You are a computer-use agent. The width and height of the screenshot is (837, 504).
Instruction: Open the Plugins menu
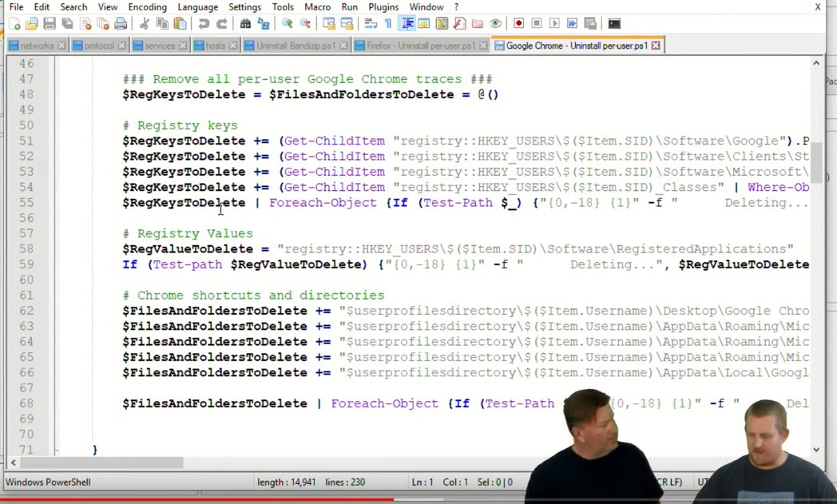[x=384, y=7]
